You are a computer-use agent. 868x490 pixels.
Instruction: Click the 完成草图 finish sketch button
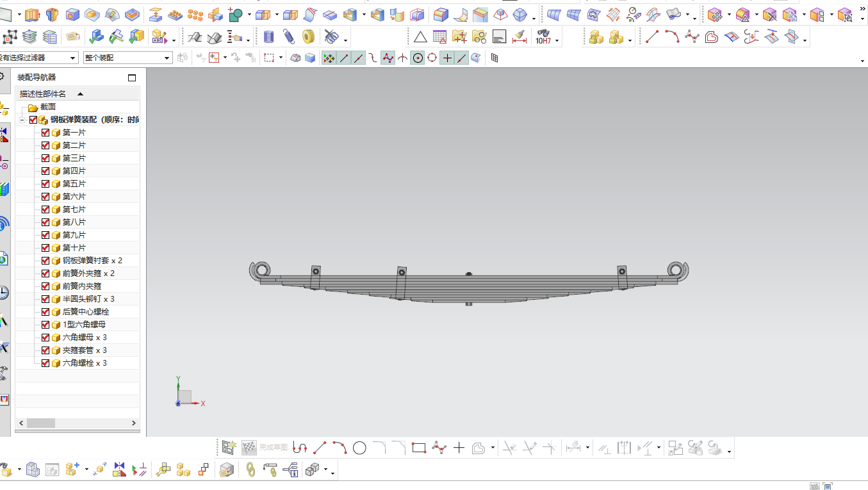265,448
